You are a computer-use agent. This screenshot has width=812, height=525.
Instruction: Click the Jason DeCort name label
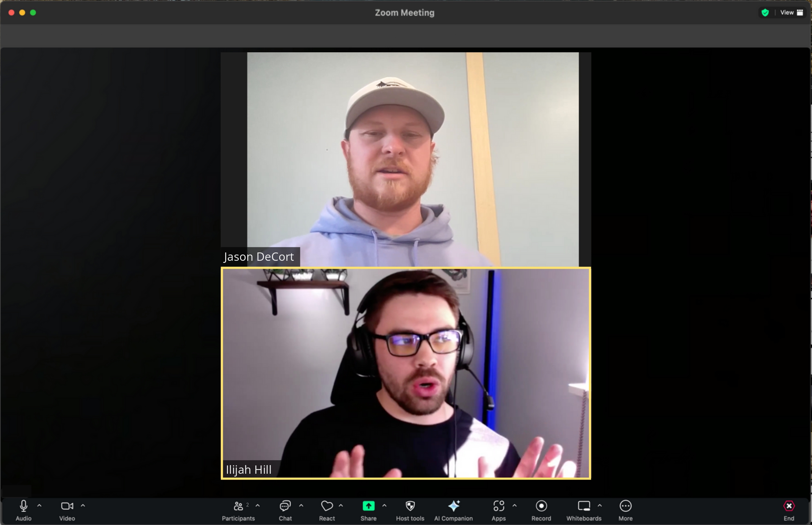point(259,257)
